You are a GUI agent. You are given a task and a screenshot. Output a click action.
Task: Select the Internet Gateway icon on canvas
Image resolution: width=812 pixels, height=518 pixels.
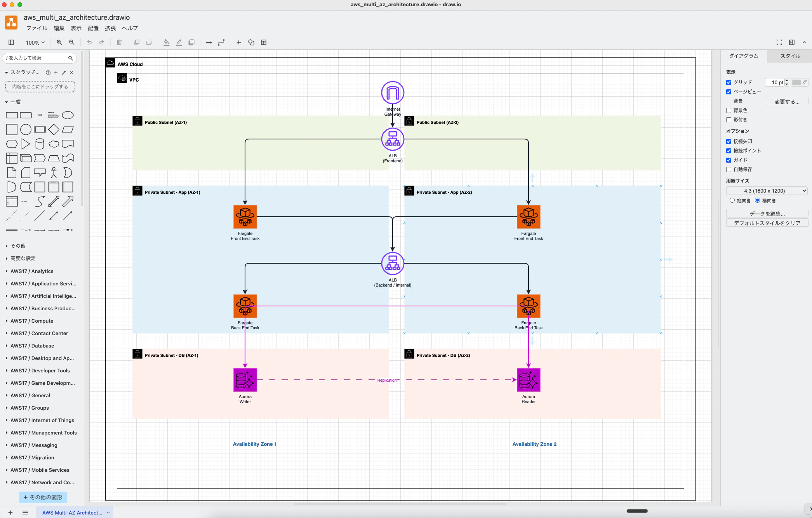393,92
